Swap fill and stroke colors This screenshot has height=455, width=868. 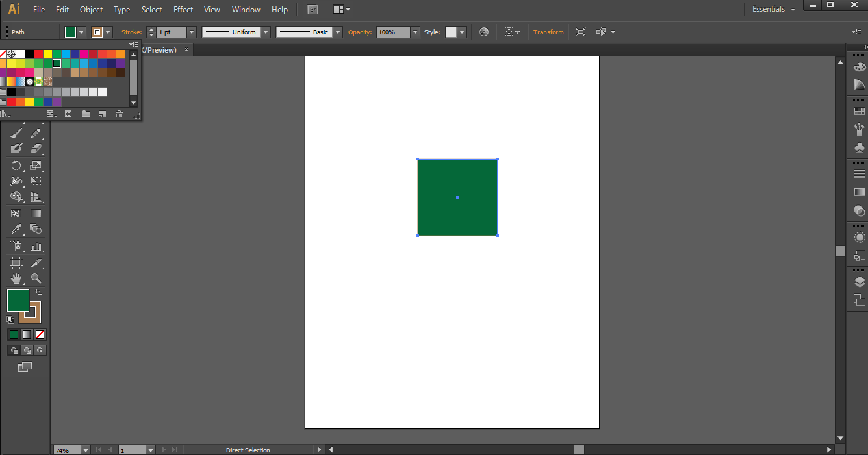click(37, 293)
